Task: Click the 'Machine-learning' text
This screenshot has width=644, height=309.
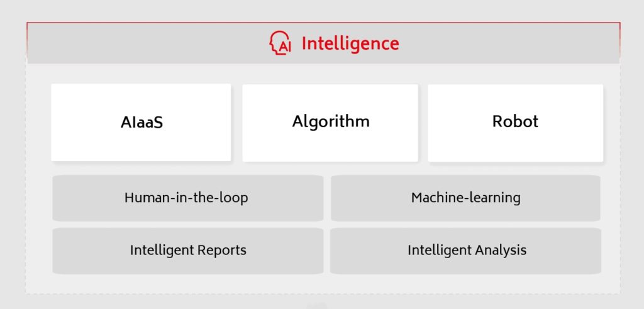Action: [465, 198]
